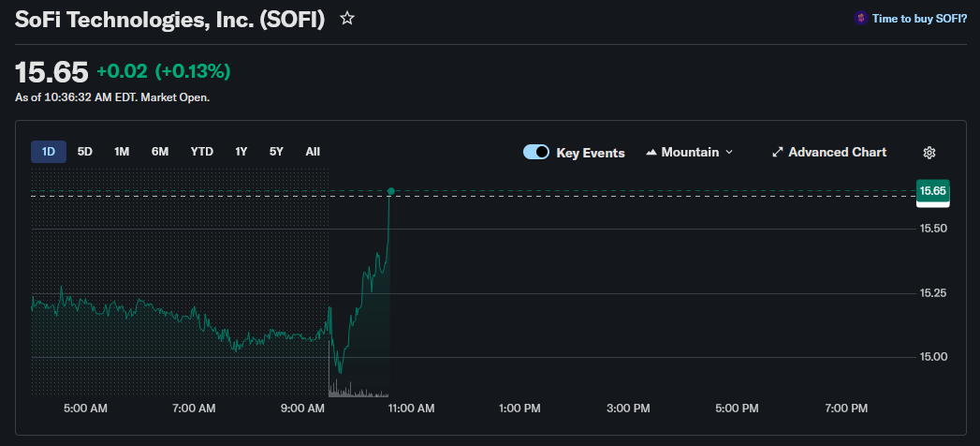Expand the Mountain chart type dropdown
The width and height of the screenshot is (980, 446).
729,152
